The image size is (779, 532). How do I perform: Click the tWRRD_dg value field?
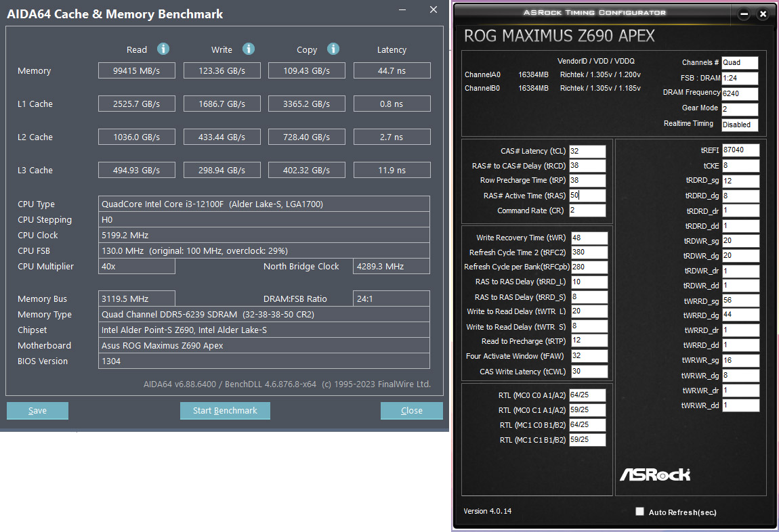[x=741, y=315]
